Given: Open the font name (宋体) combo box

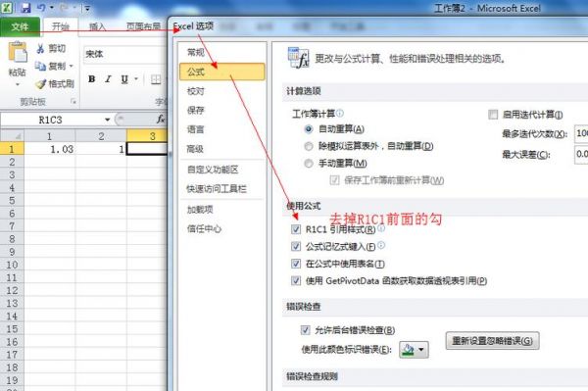Looking at the screenshot, I should (x=124, y=54).
